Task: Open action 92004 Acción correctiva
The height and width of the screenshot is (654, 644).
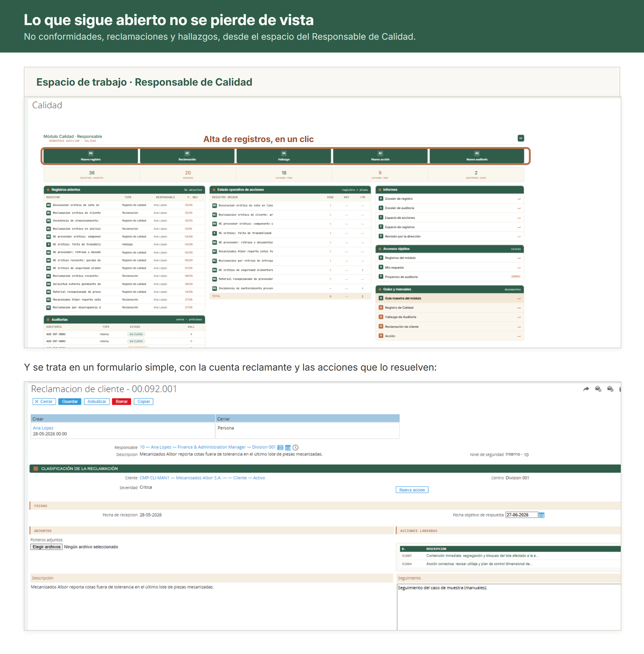Action: pyautogui.click(x=510, y=564)
